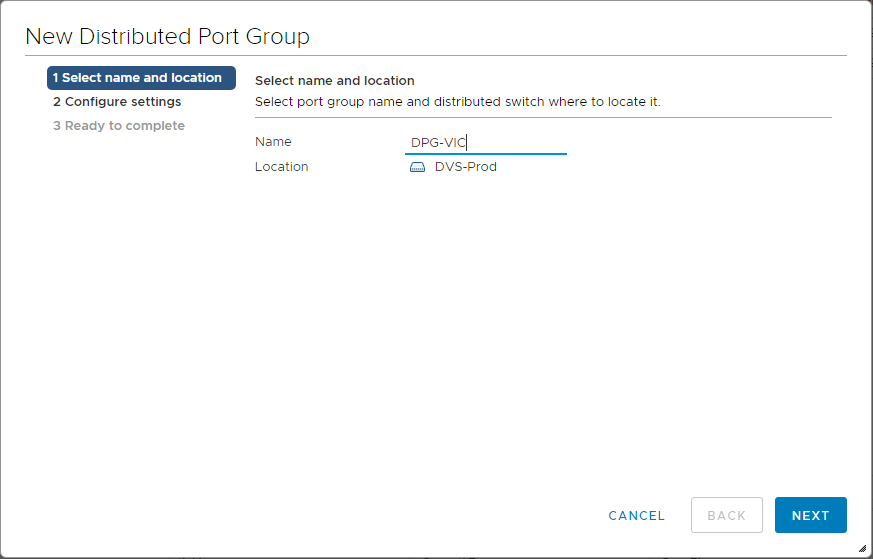Select step 1 Select name and location
This screenshot has height=559, width=873.
tap(141, 78)
